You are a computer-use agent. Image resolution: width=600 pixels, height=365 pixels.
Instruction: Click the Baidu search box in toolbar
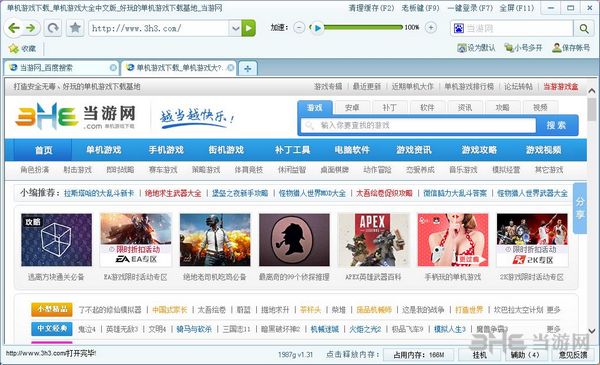point(512,28)
